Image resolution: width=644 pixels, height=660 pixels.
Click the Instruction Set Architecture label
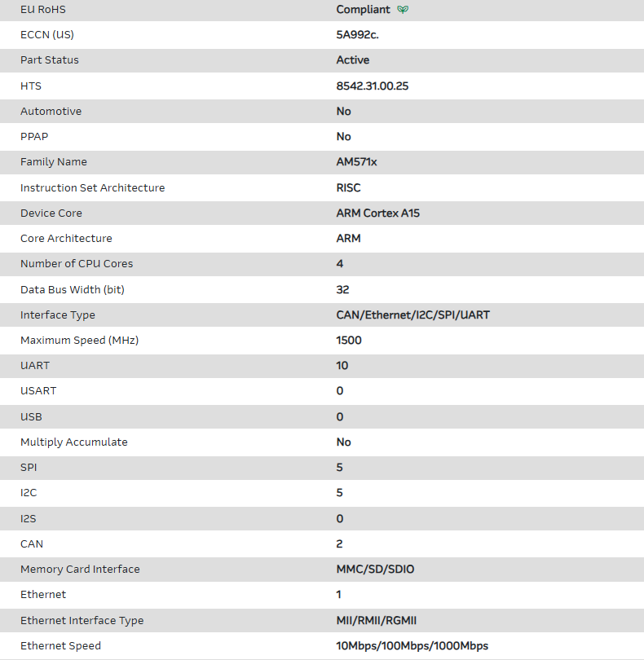tap(93, 187)
